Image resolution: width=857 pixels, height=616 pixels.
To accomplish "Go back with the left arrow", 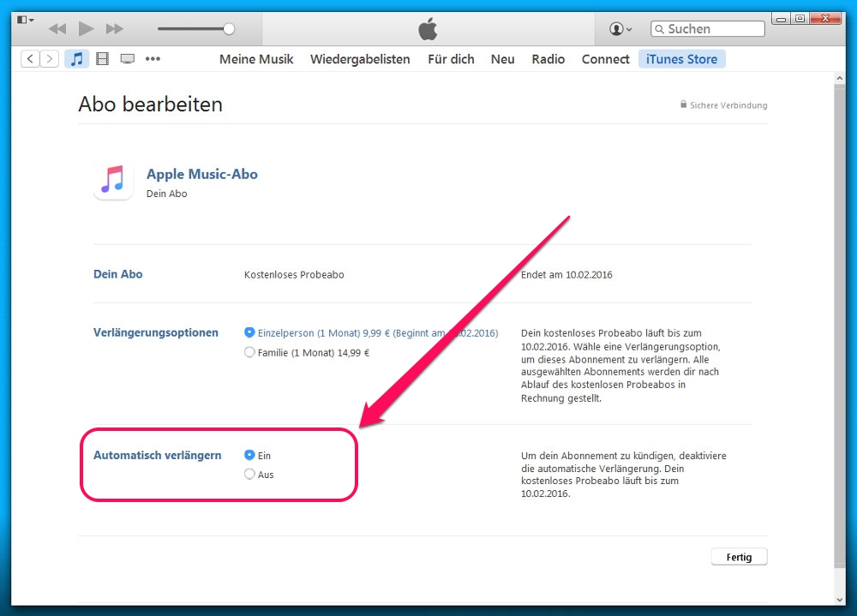I will coord(30,59).
